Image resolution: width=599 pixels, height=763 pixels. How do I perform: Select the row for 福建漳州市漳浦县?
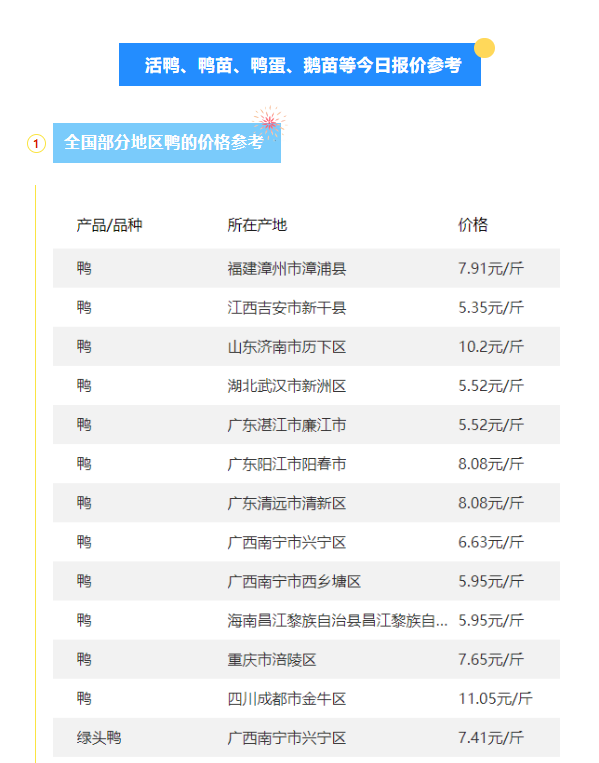306,268
